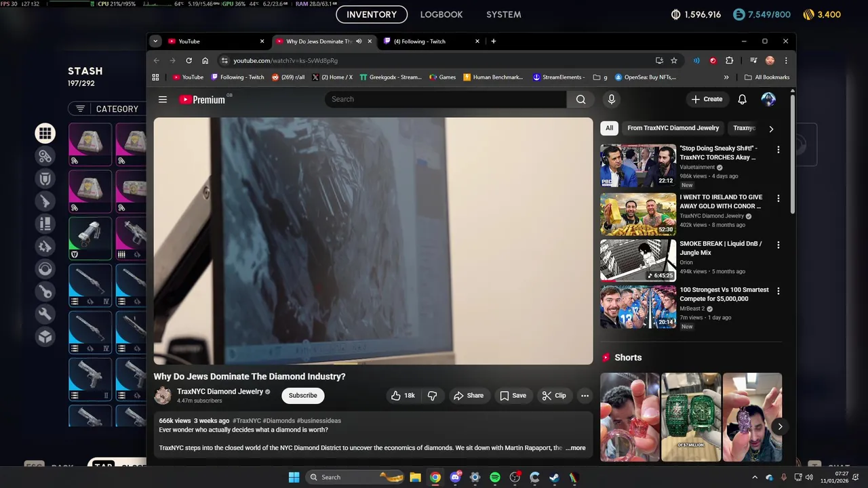868x488 pixels.
Task: Open Steam from the taskbar
Action: [x=554, y=477]
